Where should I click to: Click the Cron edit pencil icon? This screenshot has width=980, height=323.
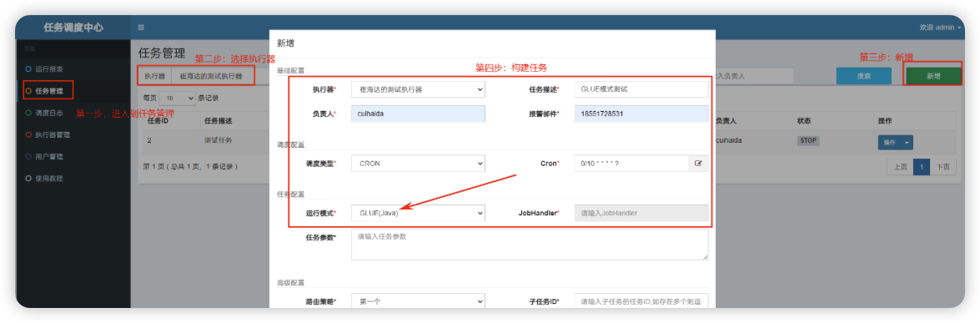[x=698, y=164]
